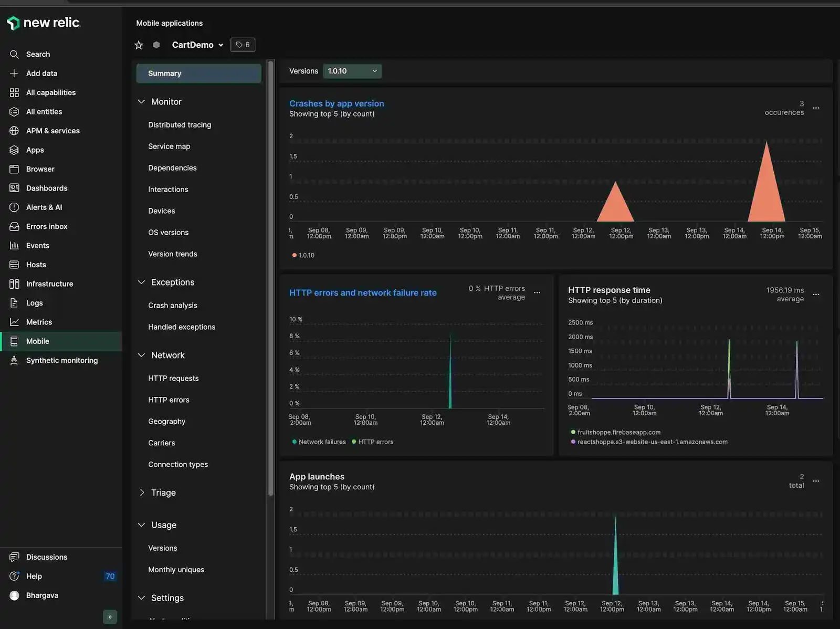
Task: Collapse the Monitor section
Action: click(141, 102)
